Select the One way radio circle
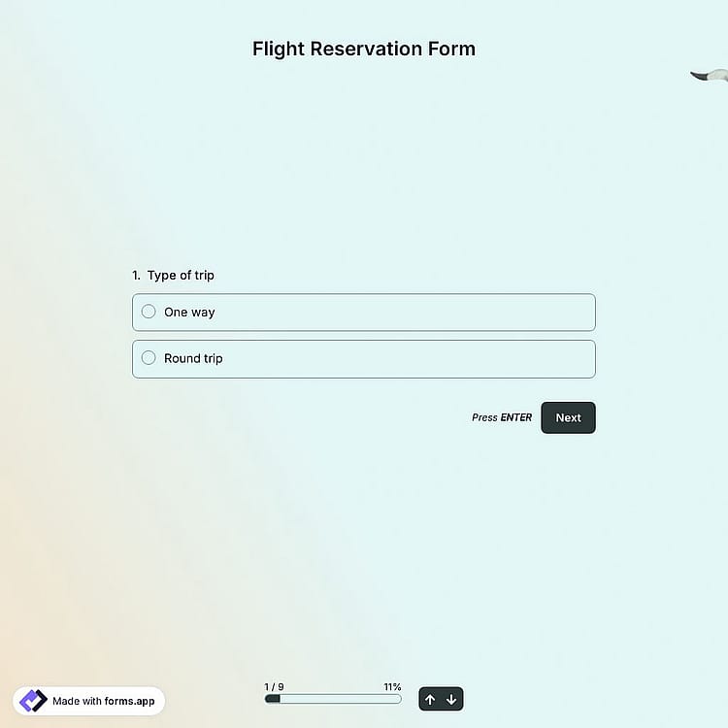 tap(149, 312)
